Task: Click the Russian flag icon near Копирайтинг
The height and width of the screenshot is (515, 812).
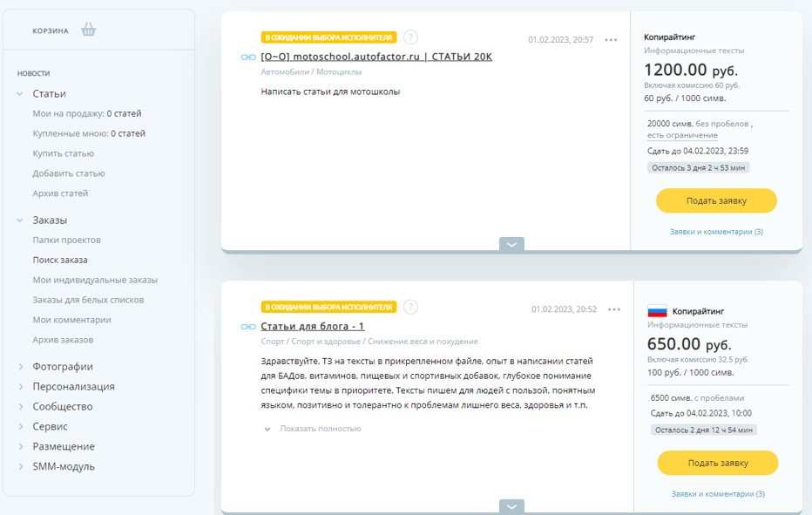Action: 657,311
